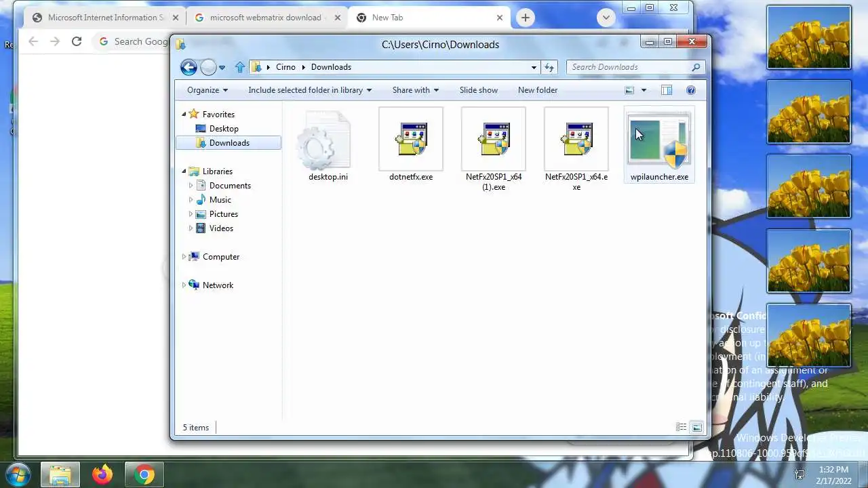This screenshot has height=488, width=868.
Task: Open the recent pages dropdown arrow
Action: (x=222, y=67)
